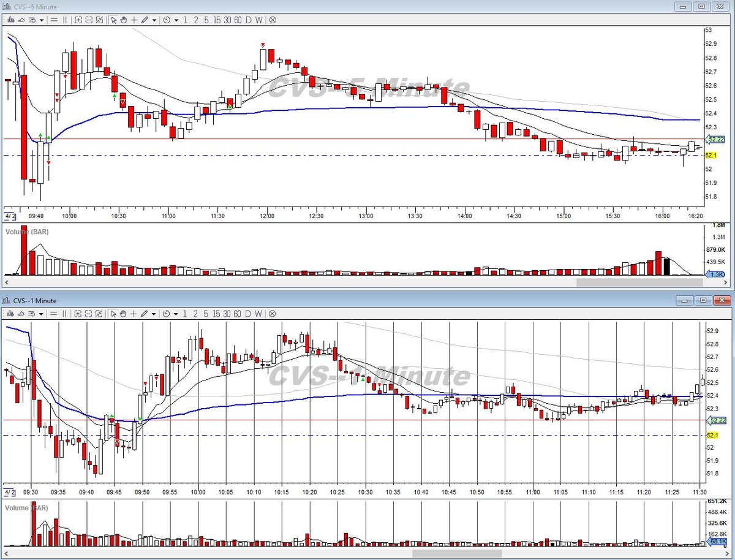Click horizontal scrollbar thumb under 5-minute chart
Viewport: 735px width, 560px height.
click(x=639, y=283)
